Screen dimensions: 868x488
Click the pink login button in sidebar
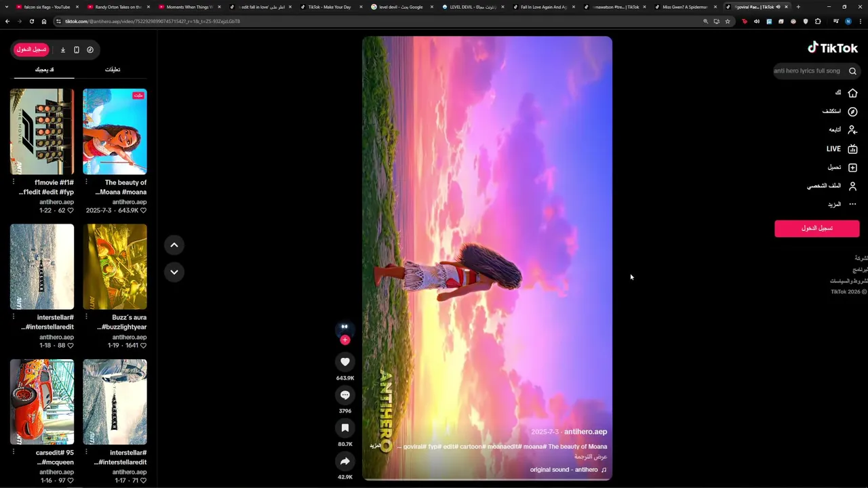[816, 228]
